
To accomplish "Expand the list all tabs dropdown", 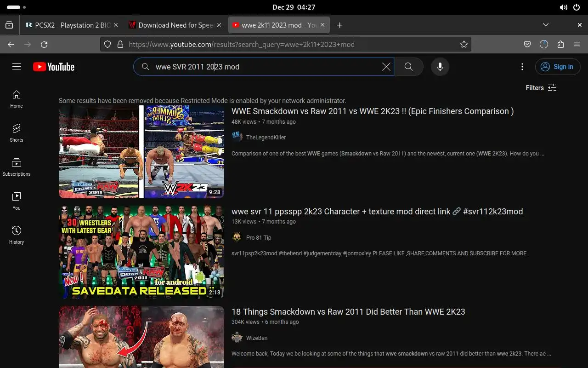I will coord(546,25).
